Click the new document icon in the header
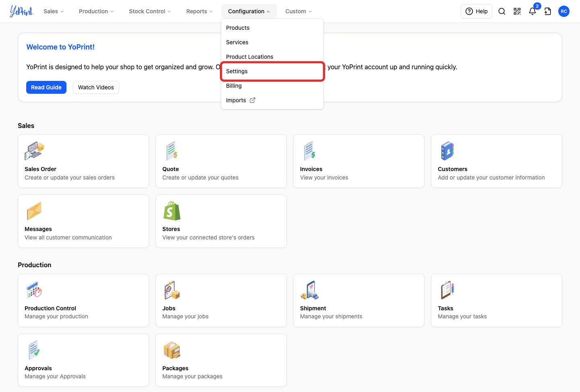580x392 pixels. pos(548,11)
